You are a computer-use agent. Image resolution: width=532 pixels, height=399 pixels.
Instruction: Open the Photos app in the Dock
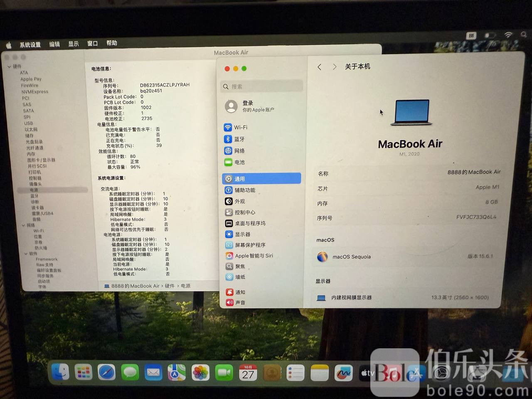click(200, 373)
